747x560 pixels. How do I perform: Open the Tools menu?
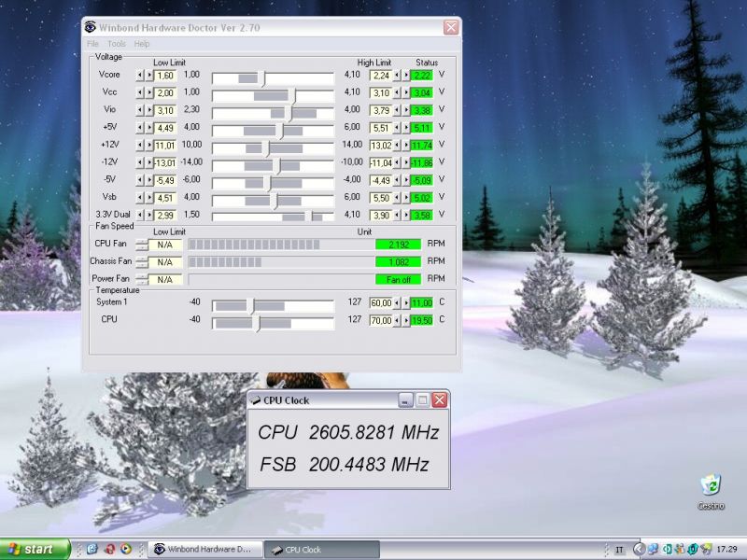(117, 44)
